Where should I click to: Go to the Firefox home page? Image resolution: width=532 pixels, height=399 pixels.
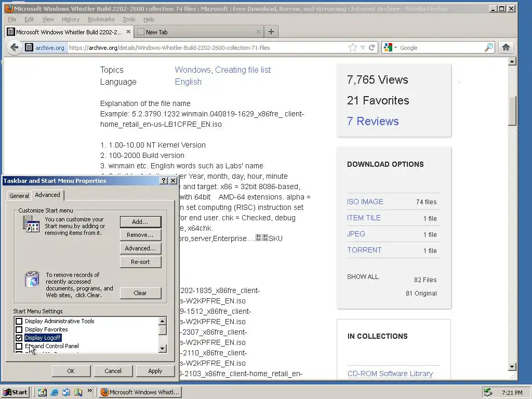[506, 47]
